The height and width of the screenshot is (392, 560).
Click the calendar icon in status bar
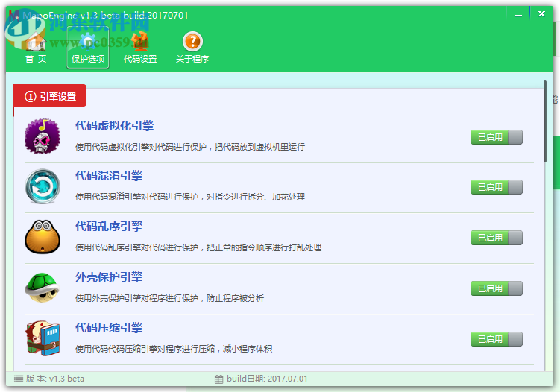click(219, 379)
